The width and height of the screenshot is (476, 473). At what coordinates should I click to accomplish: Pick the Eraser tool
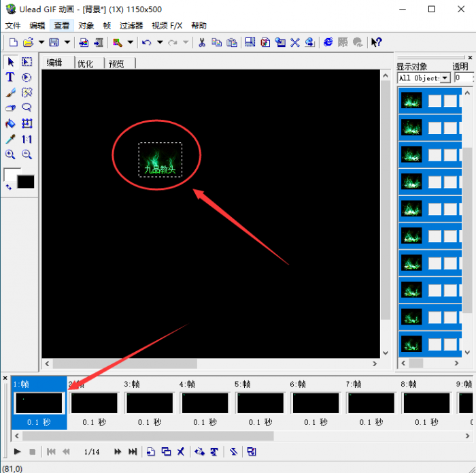10,108
